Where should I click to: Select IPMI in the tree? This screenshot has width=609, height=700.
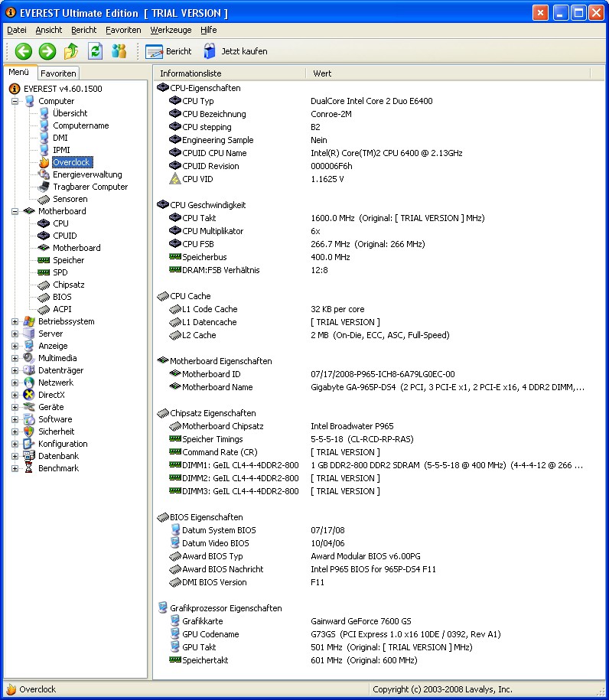click(x=61, y=150)
